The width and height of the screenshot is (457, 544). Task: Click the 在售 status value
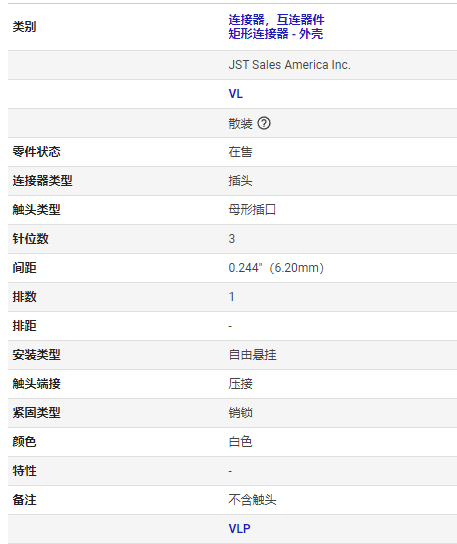pos(240,152)
